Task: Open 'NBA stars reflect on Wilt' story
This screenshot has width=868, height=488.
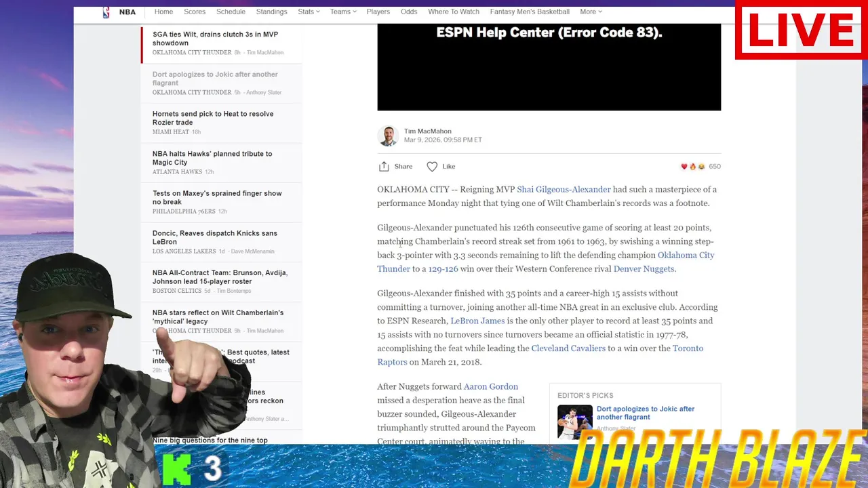Action: pyautogui.click(x=218, y=317)
